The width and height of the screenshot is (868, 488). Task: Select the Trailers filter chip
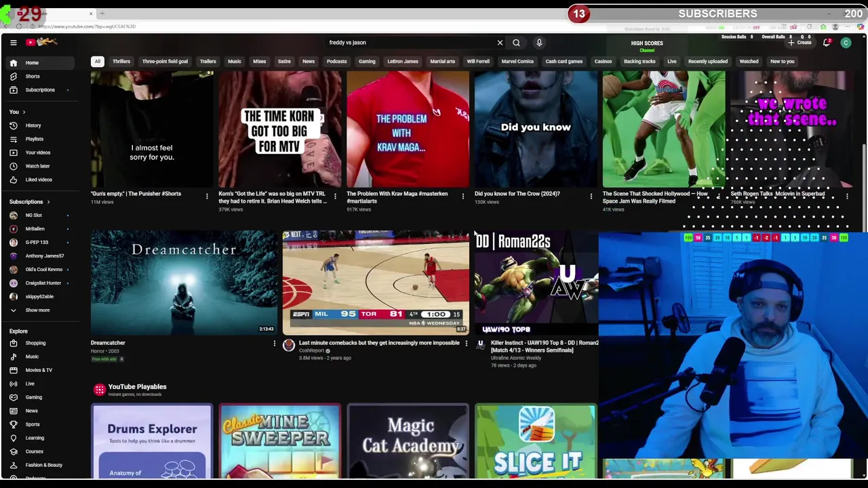pos(208,61)
